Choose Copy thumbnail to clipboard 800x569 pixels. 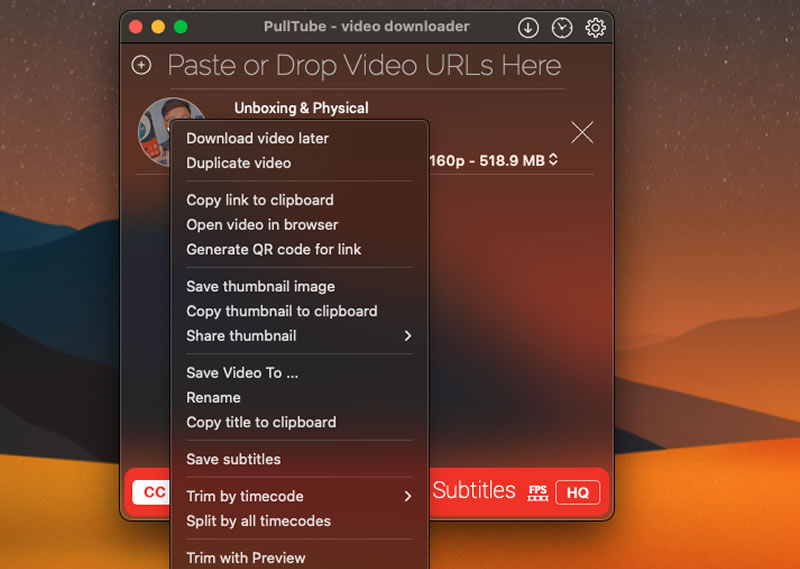click(299, 311)
